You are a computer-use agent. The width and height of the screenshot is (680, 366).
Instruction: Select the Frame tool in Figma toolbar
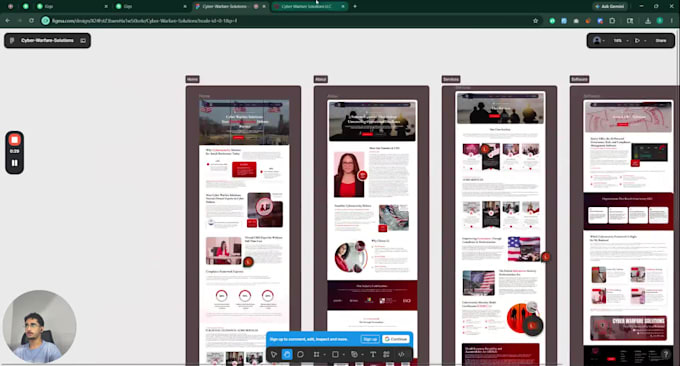coord(317,354)
